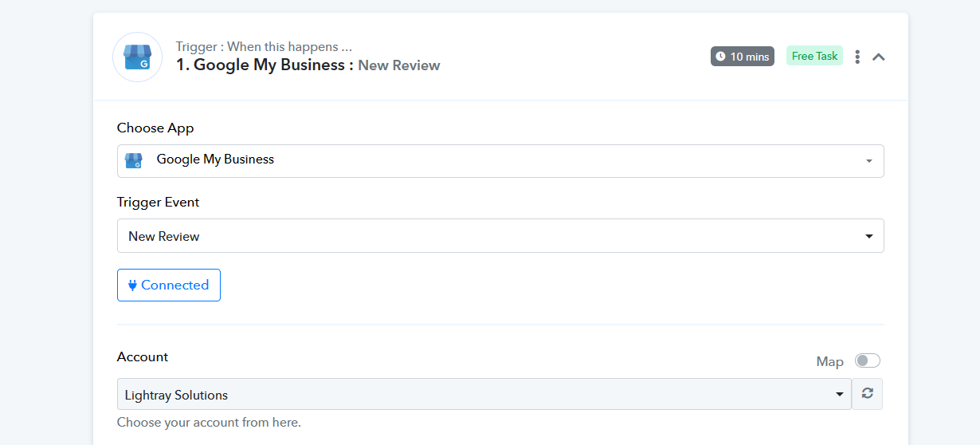Collapse the trigger step with chevron
980x445 pixels.
tap(879, 57)
